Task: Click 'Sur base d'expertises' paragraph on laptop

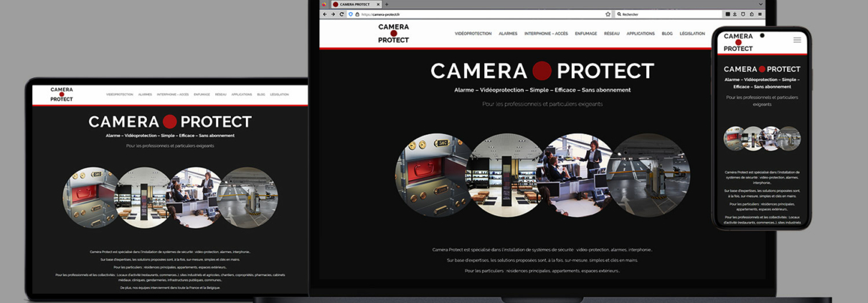Action: click(x=542, y=260)
